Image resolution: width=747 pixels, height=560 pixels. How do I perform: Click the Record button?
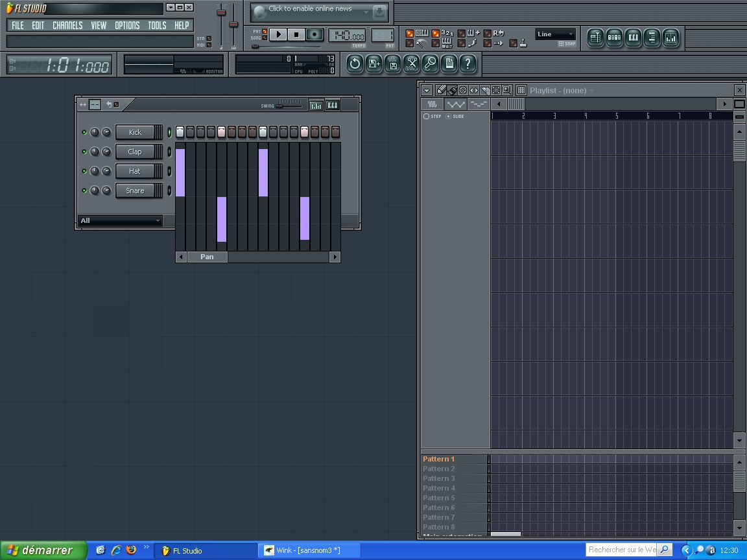[314, 34]
